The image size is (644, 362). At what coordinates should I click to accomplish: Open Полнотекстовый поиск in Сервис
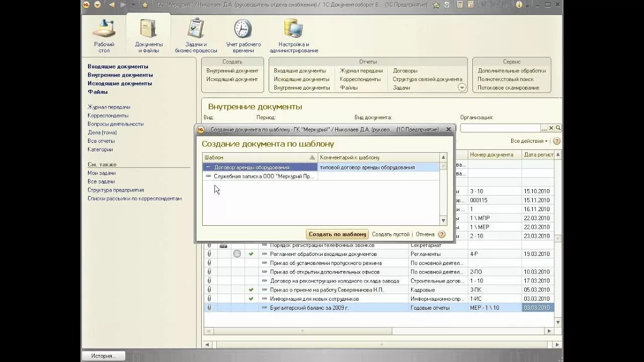(x=506, y=79)
